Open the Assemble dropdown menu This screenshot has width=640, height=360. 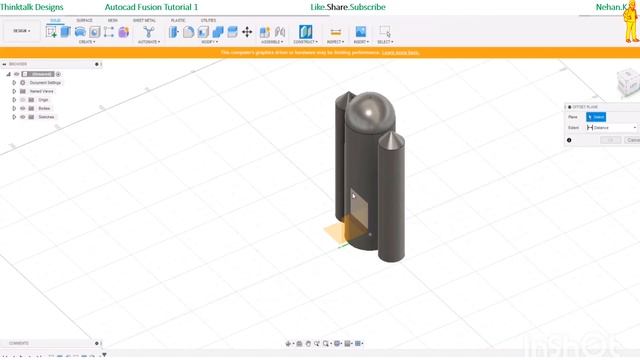[272, 42]
